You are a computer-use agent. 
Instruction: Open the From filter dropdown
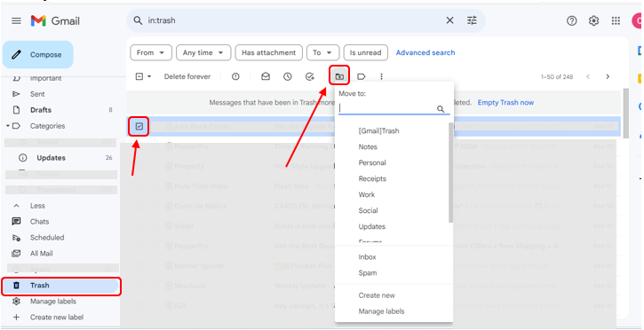[x=151, y=53]
